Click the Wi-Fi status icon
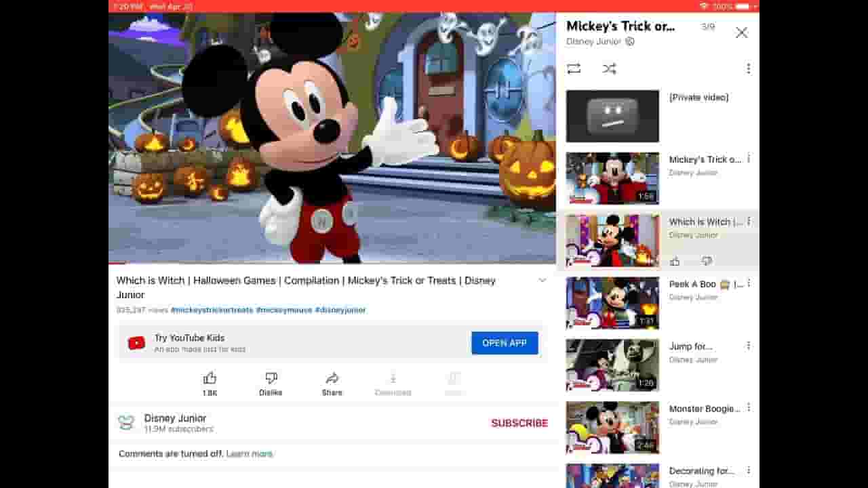 (704, 6)
